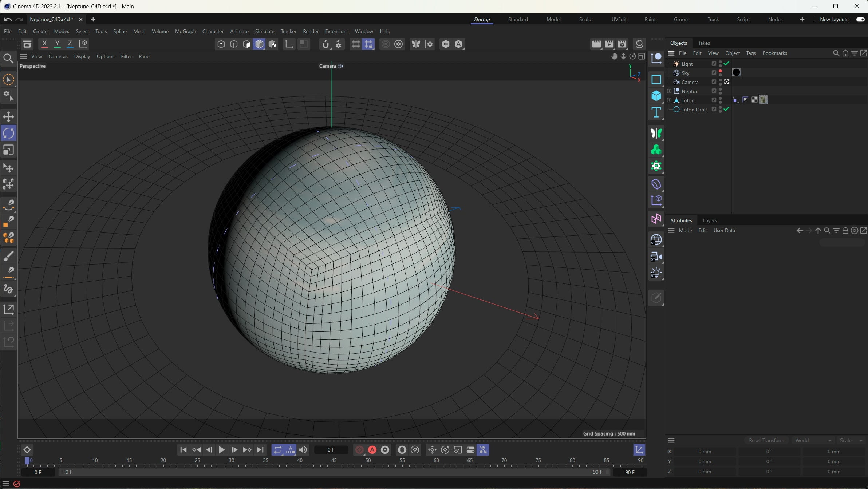Click the X position field
This screenshot has width=868, height=489.
(705, 452)
